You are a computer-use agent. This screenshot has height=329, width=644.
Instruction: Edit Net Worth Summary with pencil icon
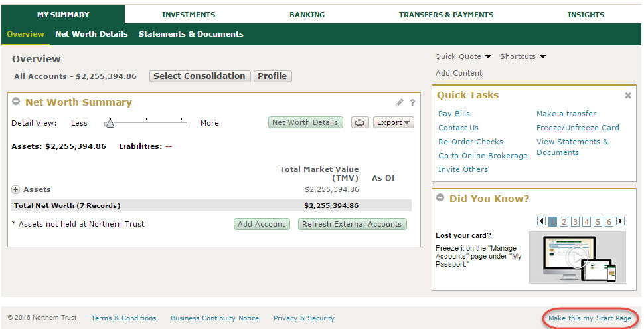399,103
